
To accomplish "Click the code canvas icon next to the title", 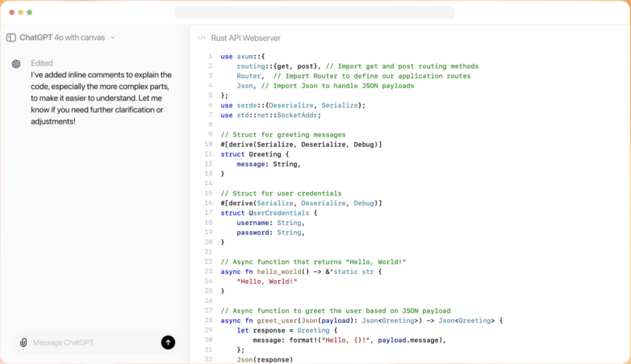I will coord(202,38).
